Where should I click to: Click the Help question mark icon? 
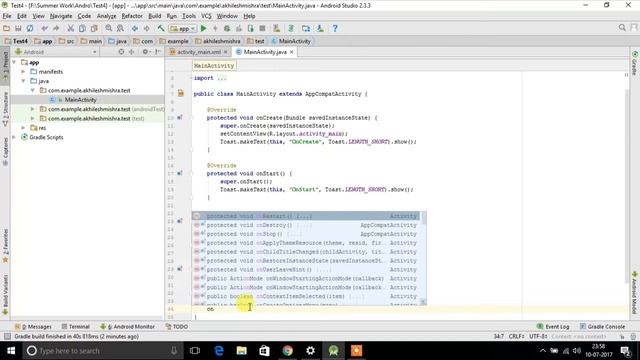[x=335, y=28]
